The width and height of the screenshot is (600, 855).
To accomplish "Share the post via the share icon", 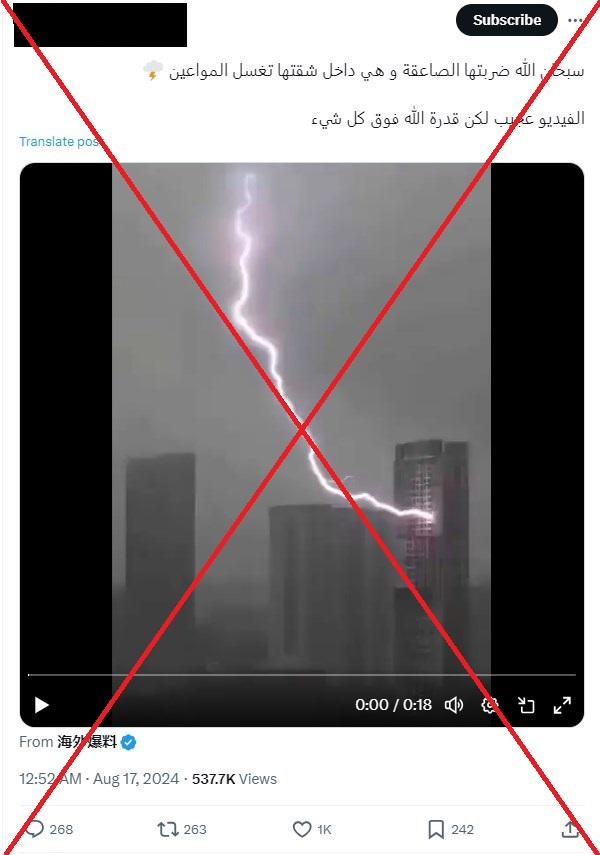I will click(x=570, y=829).
